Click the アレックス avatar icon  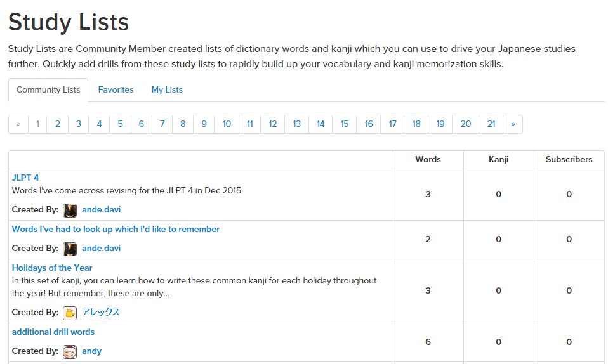tap(70, 313)
